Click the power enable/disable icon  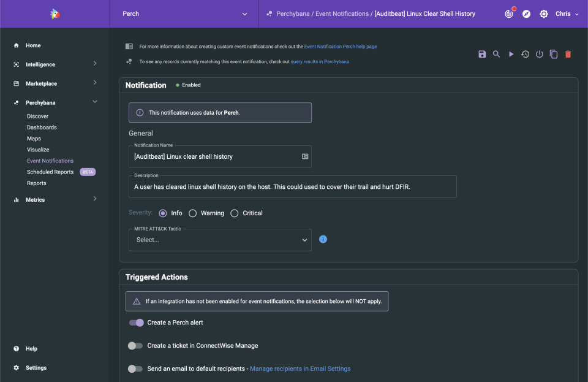(539, 54)
